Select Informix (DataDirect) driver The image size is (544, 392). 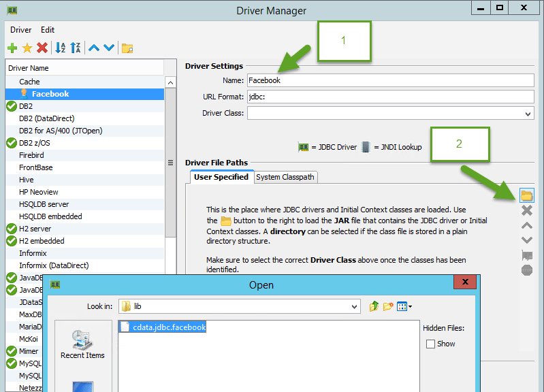84,265
